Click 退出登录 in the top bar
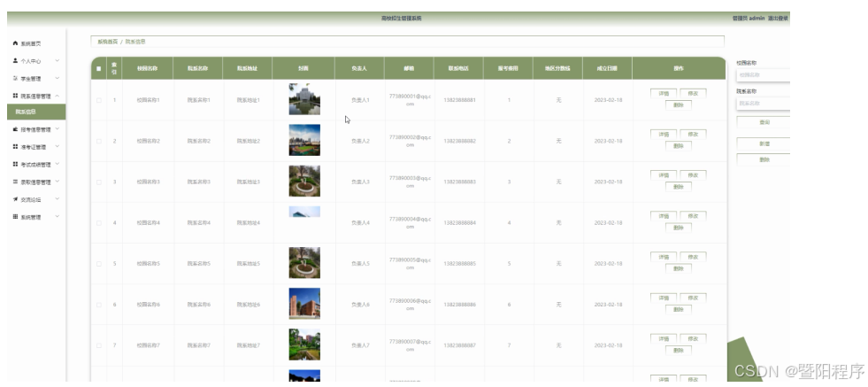Screen dimensions: 868x387 (778, 19)
